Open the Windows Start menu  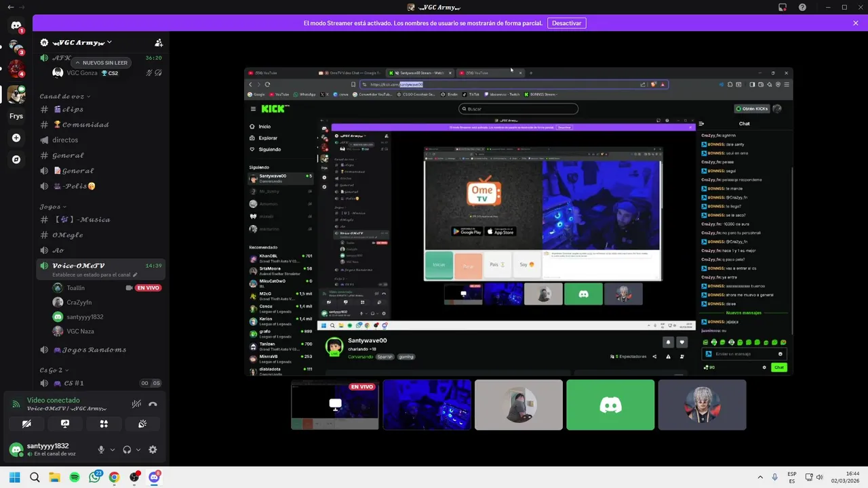pyautogui.click(x=15, y=477)
